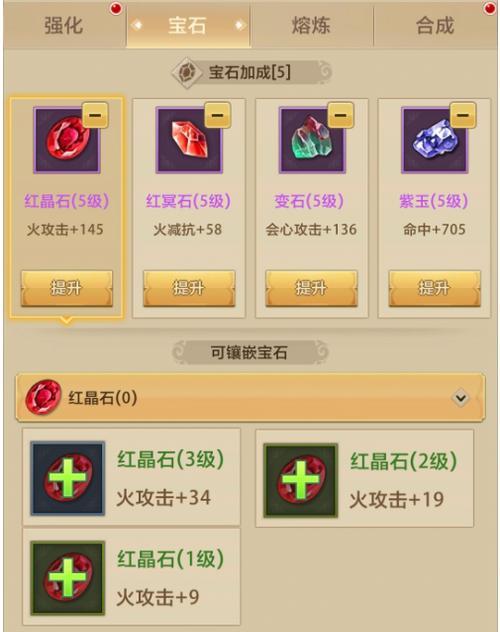Open the 合成 tab
This screenshot has width=500, height=632.
436,25
